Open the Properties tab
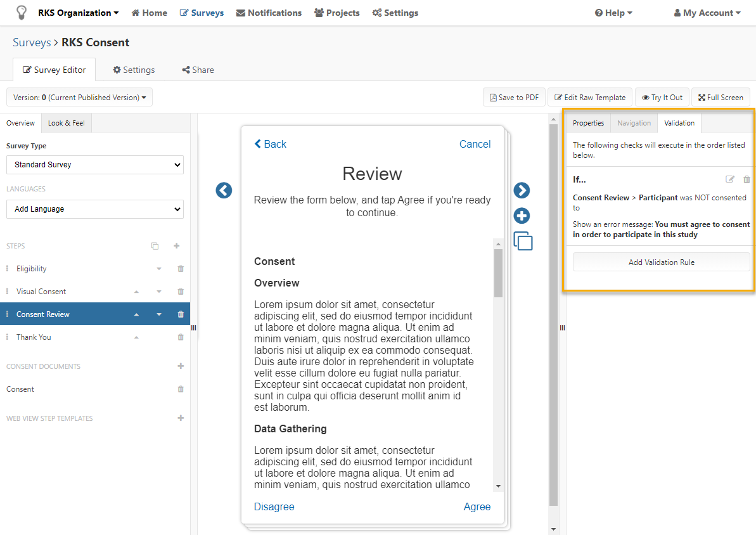This screenshot has width=756, height=535. click(x=588, y=123)
